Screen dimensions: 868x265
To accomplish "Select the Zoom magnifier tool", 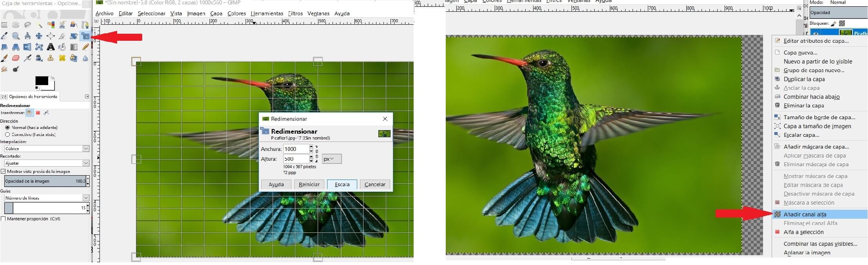I will (16, 36).
